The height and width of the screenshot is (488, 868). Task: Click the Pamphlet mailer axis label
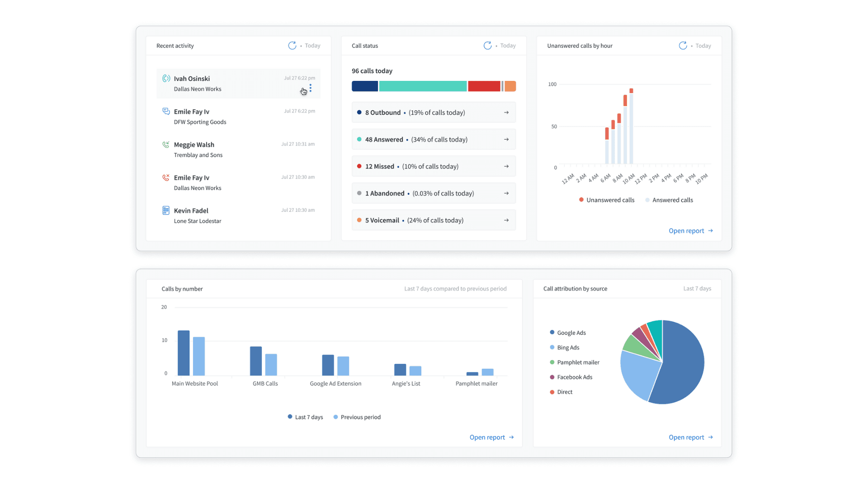476,384
